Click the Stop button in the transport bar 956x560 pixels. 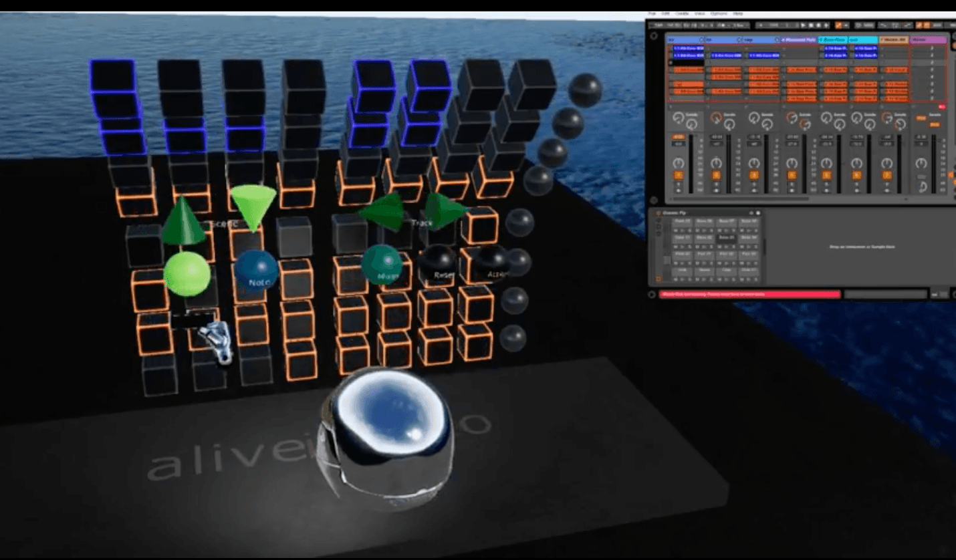pyautogui.click(x=811, y=25)
